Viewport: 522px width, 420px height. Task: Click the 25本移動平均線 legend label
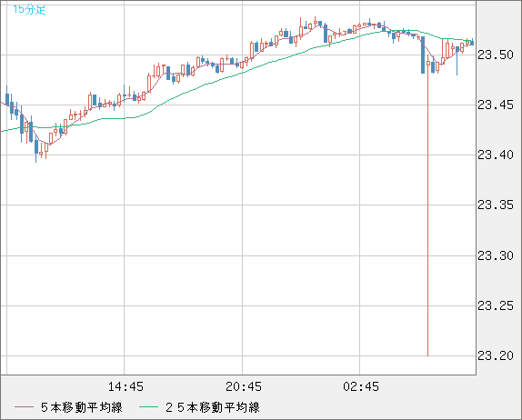213,407
